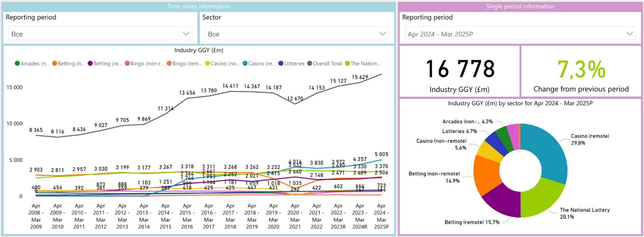Screen dimensions: 644x237
Task: Click the "Apr 2008 - Mar 2009" axis label
Action: pyautogui.click(x=36, y=216)
